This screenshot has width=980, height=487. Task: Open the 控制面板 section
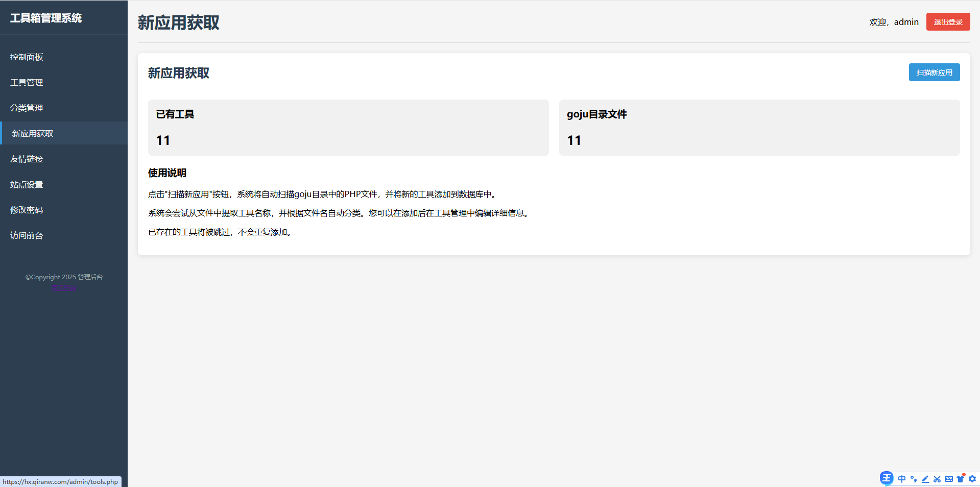(26, 57)
